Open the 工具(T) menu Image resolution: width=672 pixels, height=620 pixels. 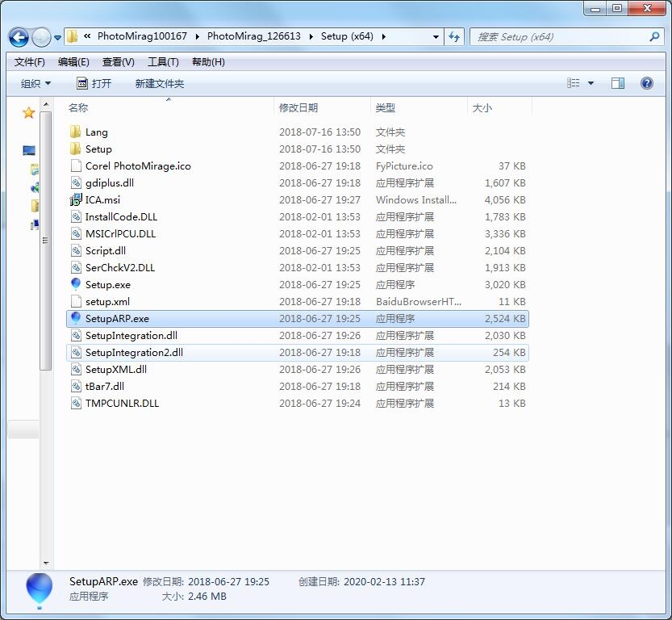(163, 62)
